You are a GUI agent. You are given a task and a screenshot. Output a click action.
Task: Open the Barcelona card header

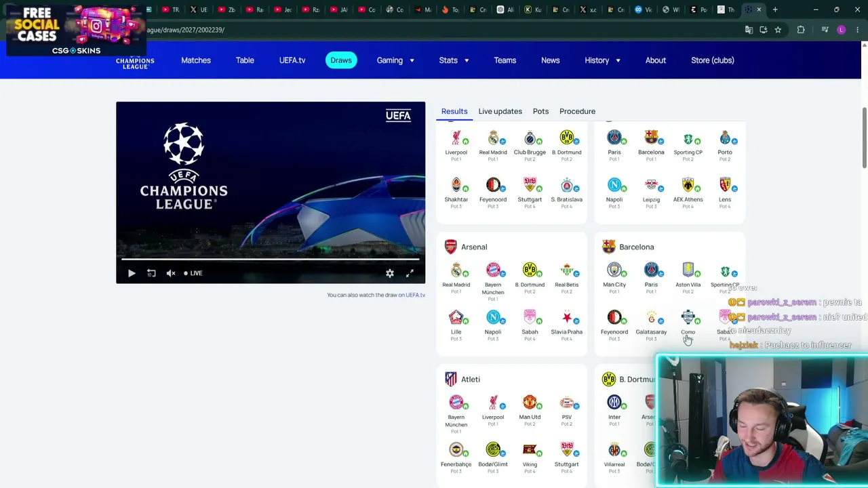coord(628,247)
